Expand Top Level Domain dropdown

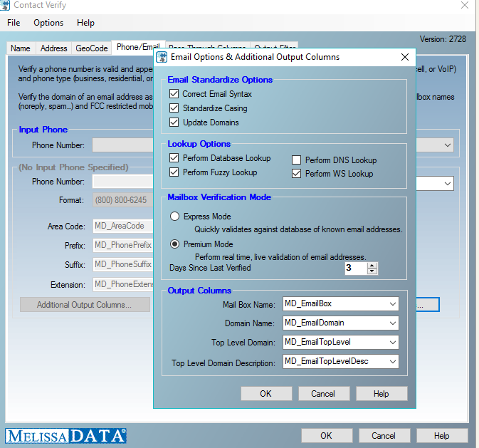point(393,342)
